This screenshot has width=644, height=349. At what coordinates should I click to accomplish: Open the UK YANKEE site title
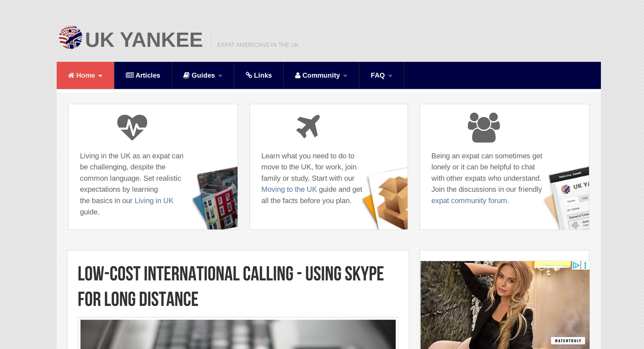pyautogui.click(x=144, y=40)
